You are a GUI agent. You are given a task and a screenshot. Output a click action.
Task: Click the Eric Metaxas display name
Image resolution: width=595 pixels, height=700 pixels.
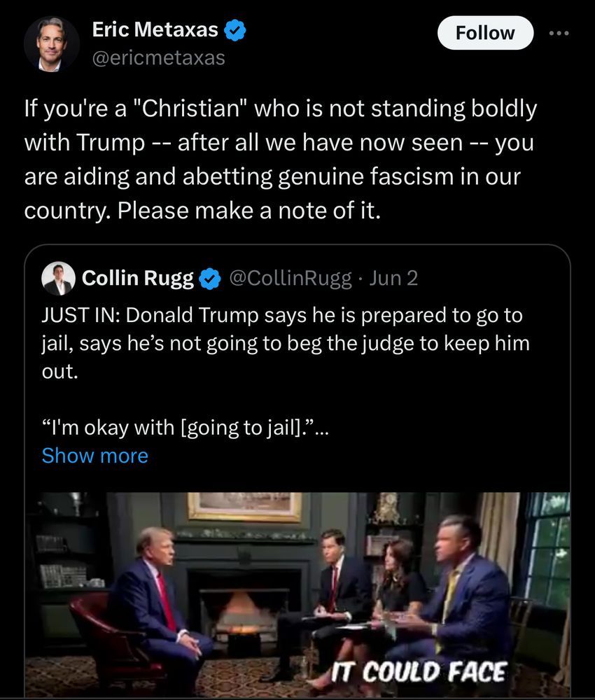pyautogui.click(x=155, y=30)
